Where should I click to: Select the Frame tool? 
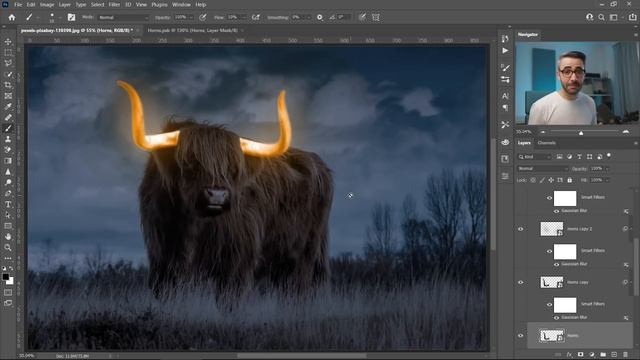coord(8,96)
